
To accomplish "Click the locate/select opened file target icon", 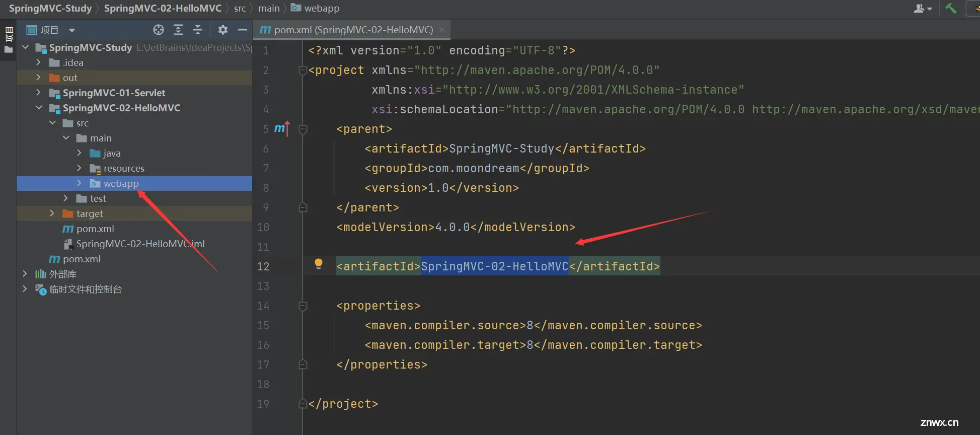I will tap(159, 30).
